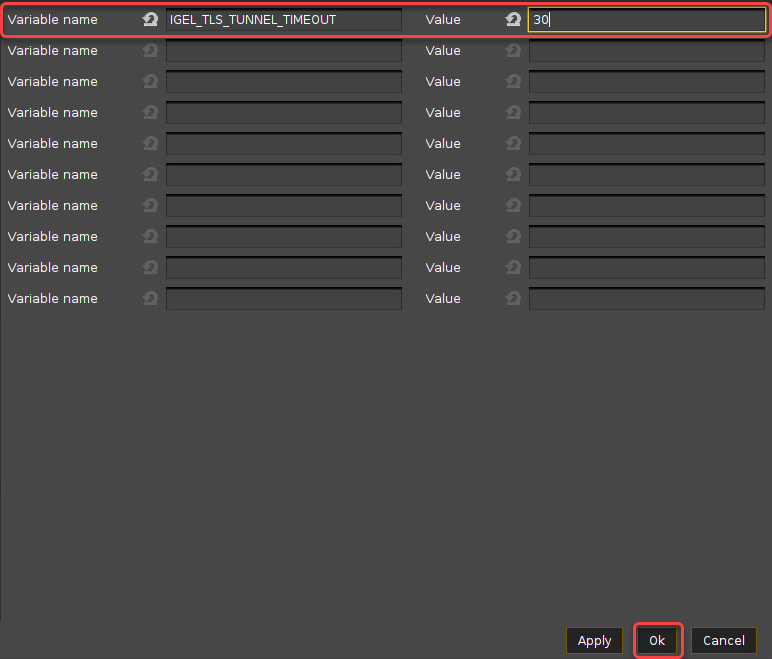This screenshot has width=772, height=659.
Task: Click the seventh row value input
Action: click(646, 206)
